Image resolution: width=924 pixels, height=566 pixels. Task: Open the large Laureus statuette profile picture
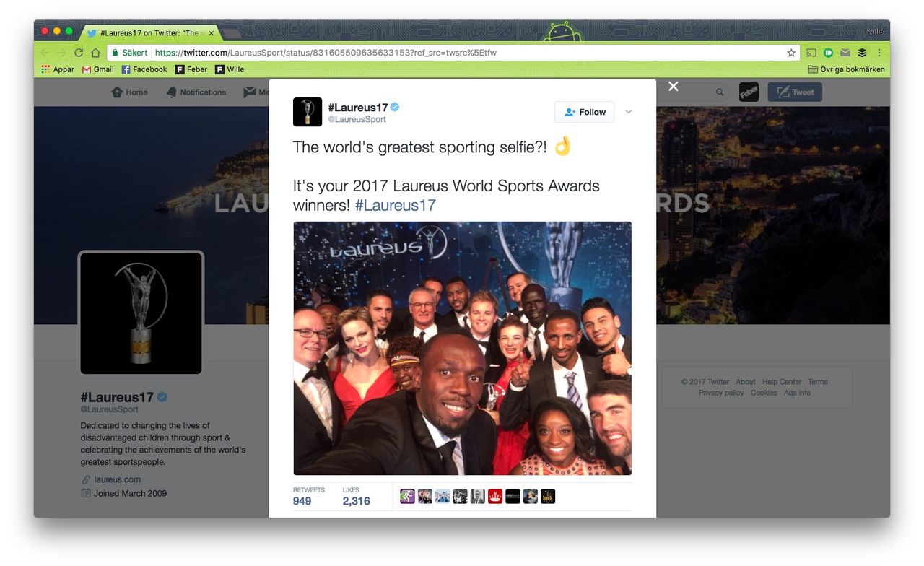click(x=141, y=313)
